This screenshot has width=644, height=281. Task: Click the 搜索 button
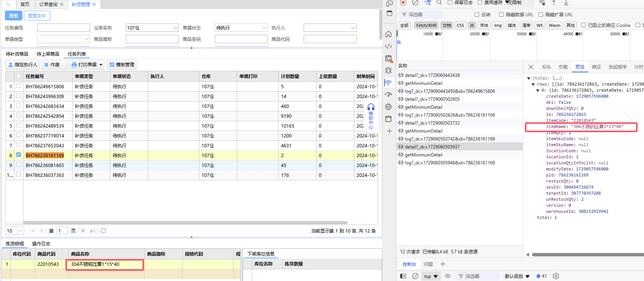click(x=14, y=16)
